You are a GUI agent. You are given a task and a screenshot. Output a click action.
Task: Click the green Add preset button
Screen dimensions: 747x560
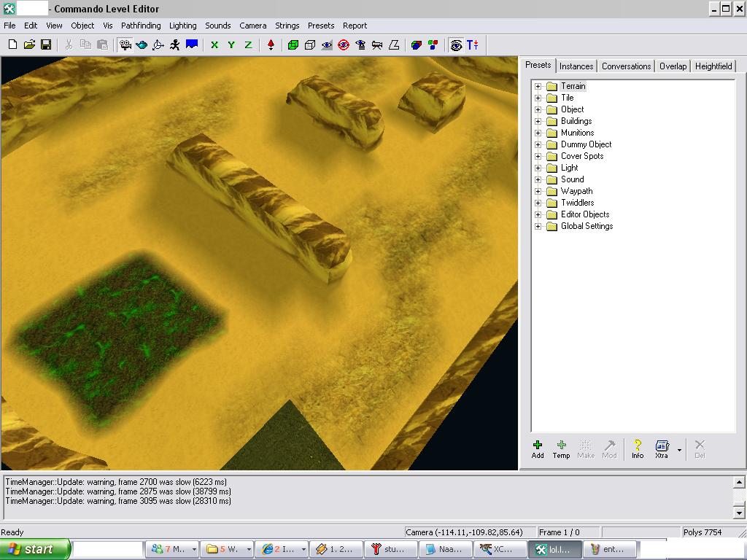538,448
